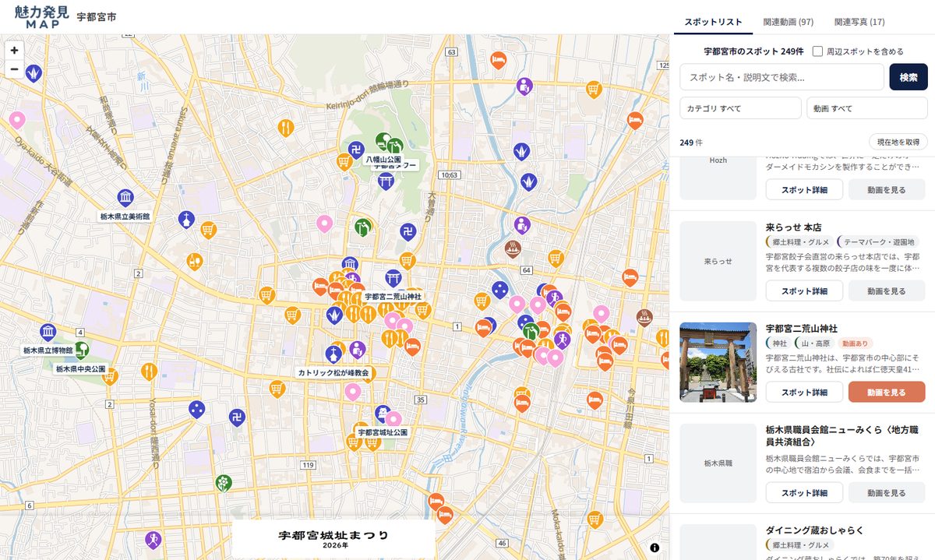The width and height of the screenshot is (935, 560).
Task: Open スポット詳細 in the Hozh card
Action: tap(804, 189)
